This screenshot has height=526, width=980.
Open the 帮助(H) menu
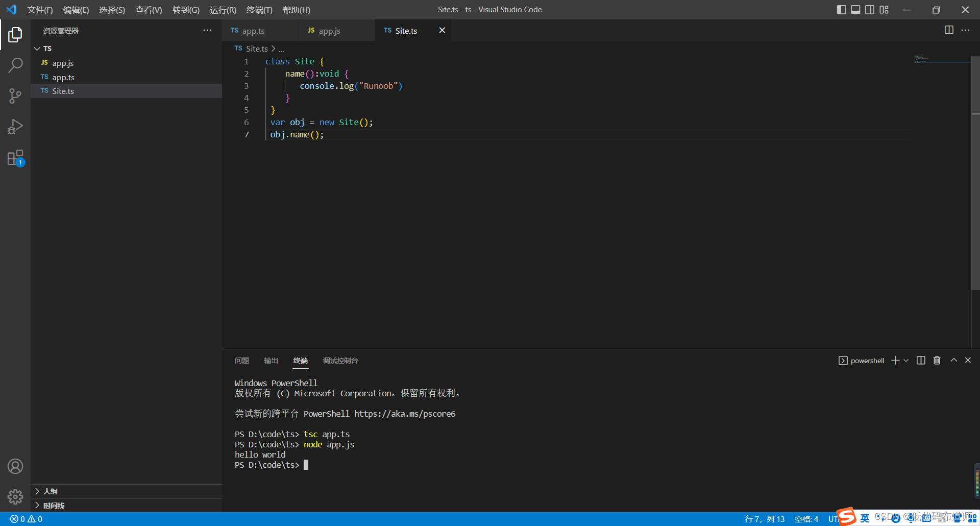click(297, 10)
